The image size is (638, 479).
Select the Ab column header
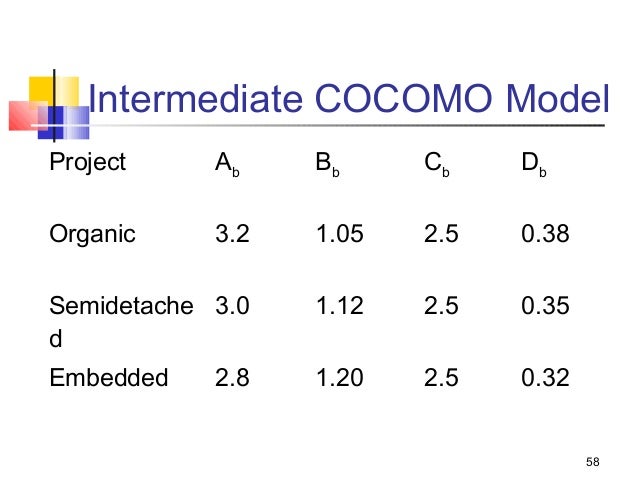(x=227, y=165)
